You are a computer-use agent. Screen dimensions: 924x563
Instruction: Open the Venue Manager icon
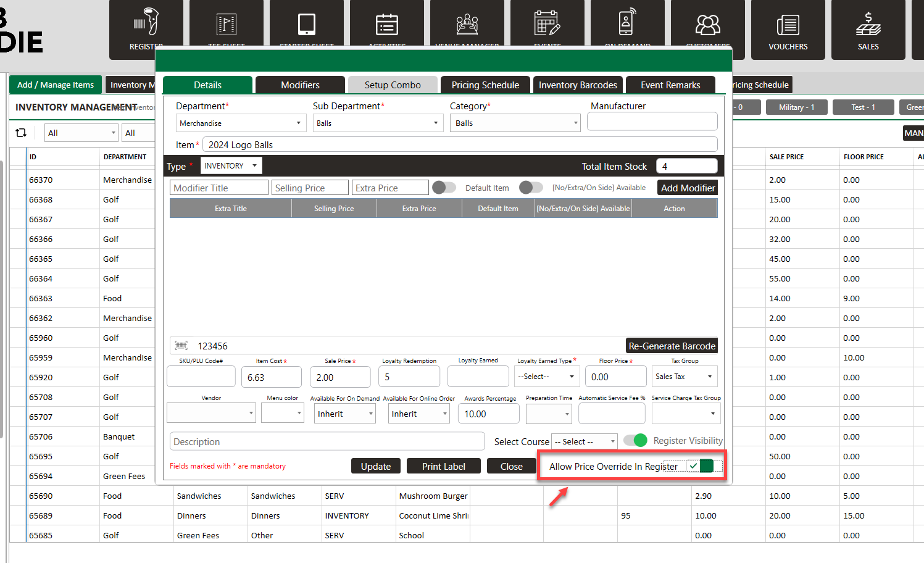(467, 25)
